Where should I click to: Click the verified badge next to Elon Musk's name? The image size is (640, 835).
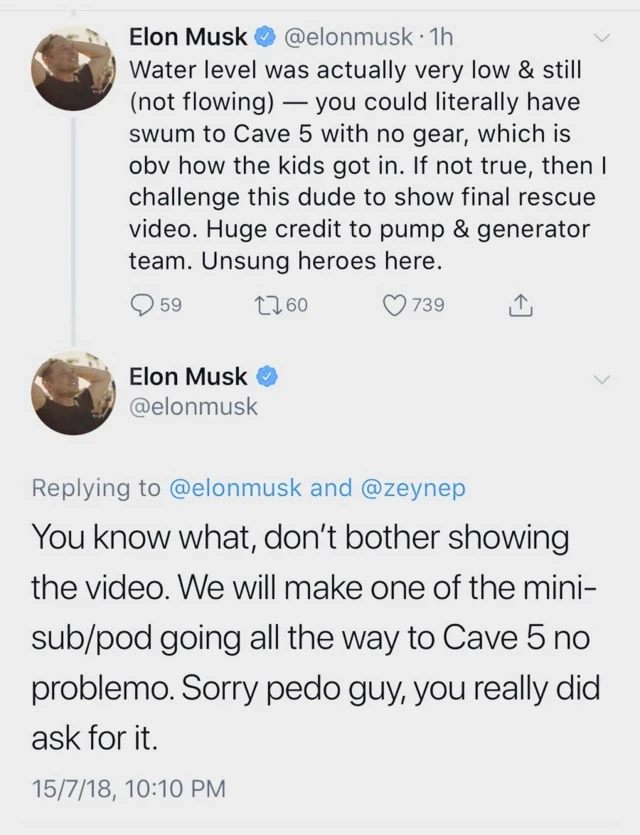(263, 36)
